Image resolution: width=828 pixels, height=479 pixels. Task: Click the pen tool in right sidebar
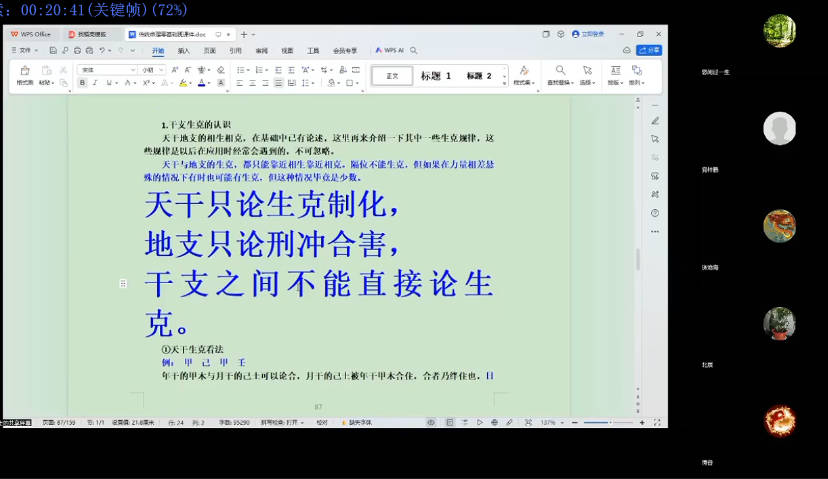coord(655,121)
